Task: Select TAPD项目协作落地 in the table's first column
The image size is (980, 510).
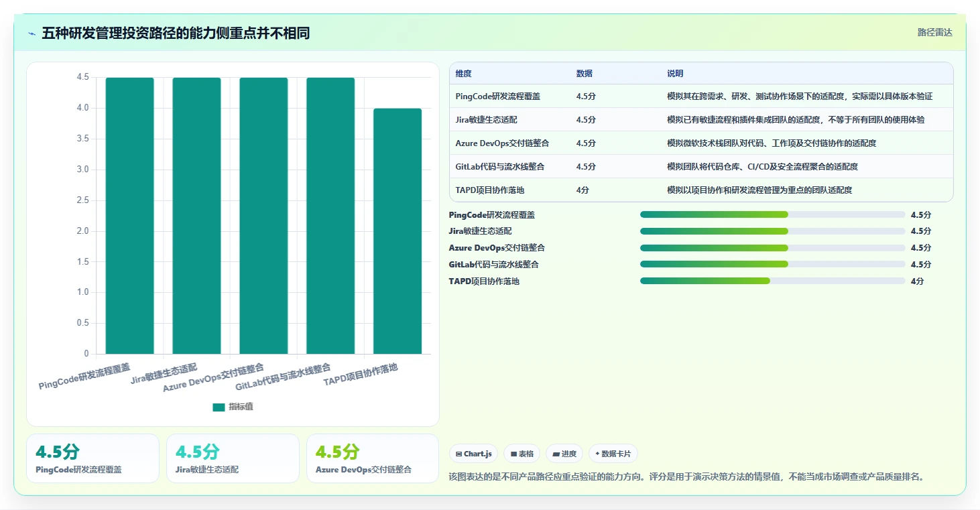Action: pyautogui.click(x=489, y=190)
